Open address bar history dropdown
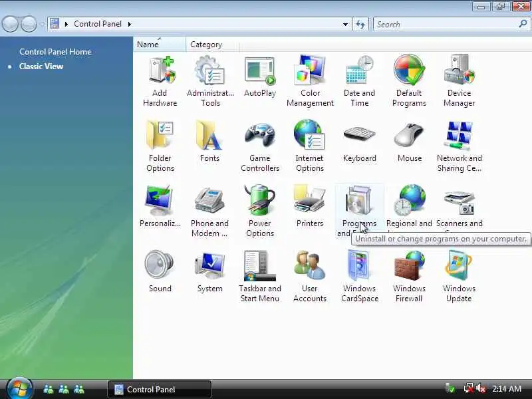Viewport: 532px width, 399px height. pos(345,24)
